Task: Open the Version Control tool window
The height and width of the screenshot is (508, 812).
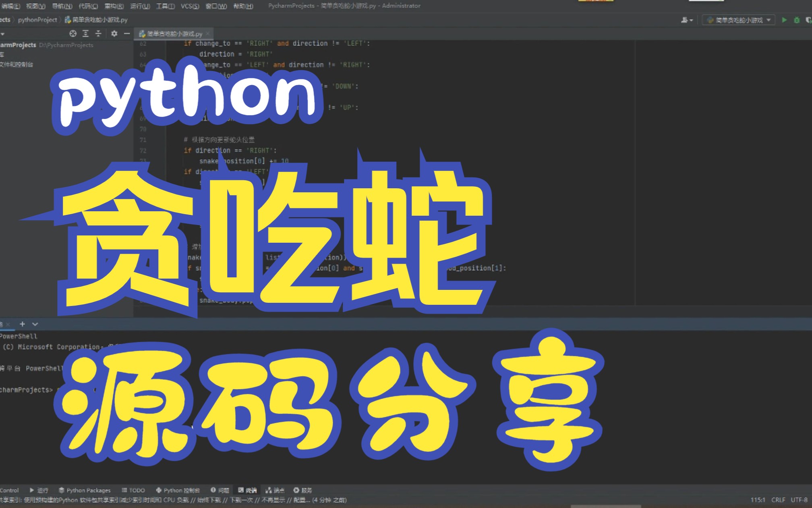Action: pyautogui.click(x=9, y=490)
